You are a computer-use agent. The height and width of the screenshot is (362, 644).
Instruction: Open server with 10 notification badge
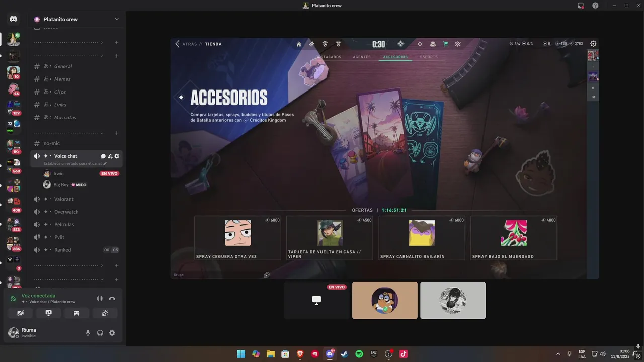pyautogui.click(x=14, y=72)
